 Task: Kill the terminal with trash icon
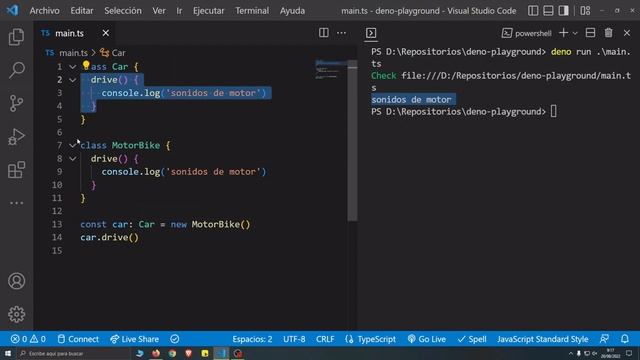click(x=609, y=33)
